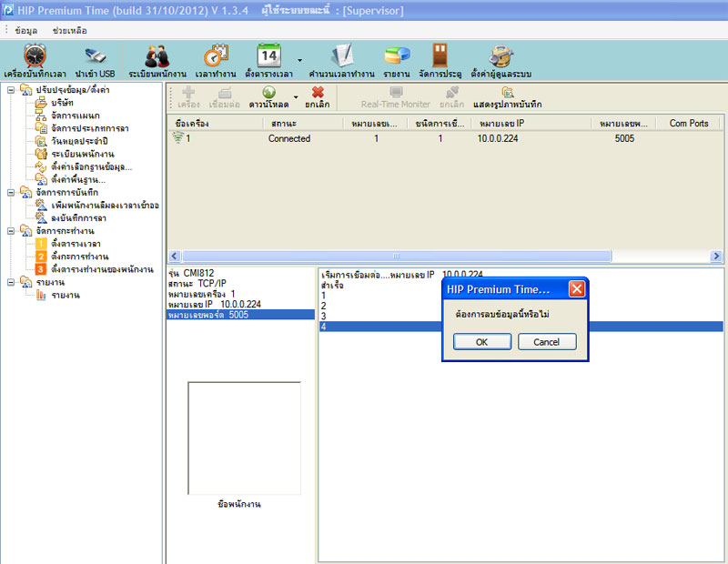Click OK in the confirm dialog

[x=482, y=342]
